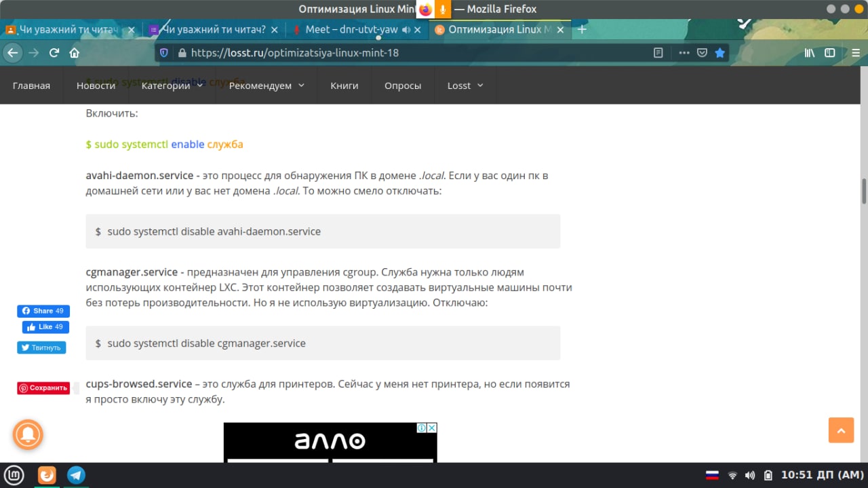This screenshot has height=488, width=868.
Task: Go to the Firefox home page icon
Action: click(x=75, y=53)
